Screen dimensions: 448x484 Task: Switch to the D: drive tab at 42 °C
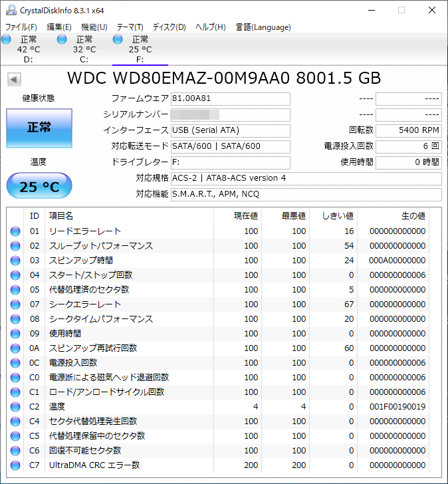29,49
